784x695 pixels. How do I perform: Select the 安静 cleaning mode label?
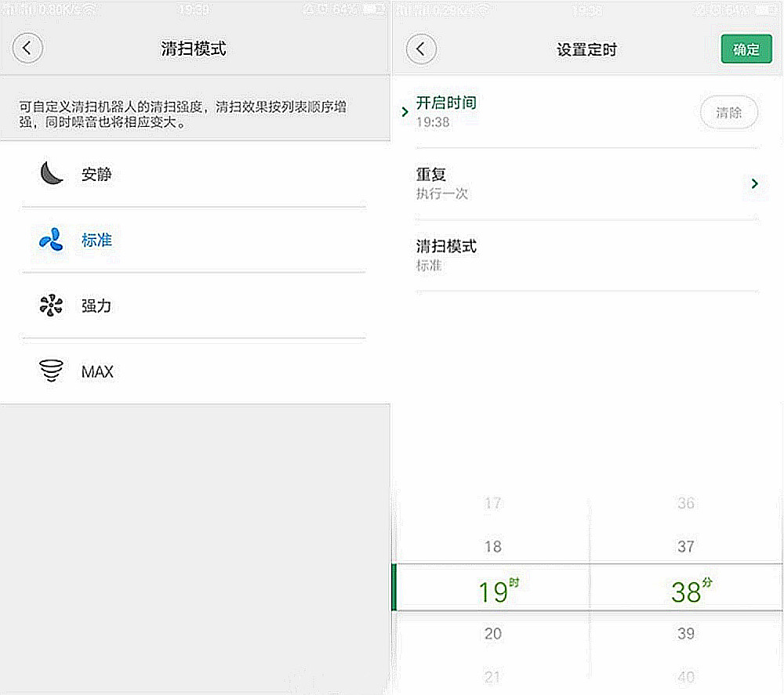[96, 174]
